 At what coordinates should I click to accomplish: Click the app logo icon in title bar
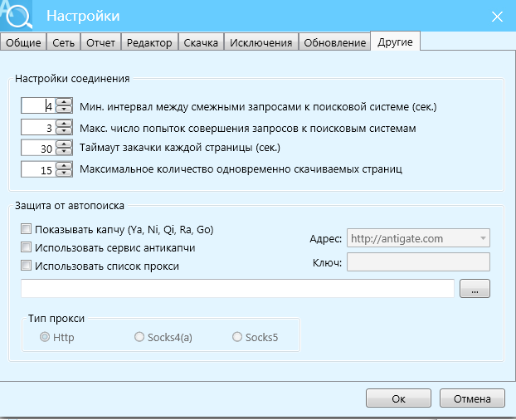coord(16,15)
